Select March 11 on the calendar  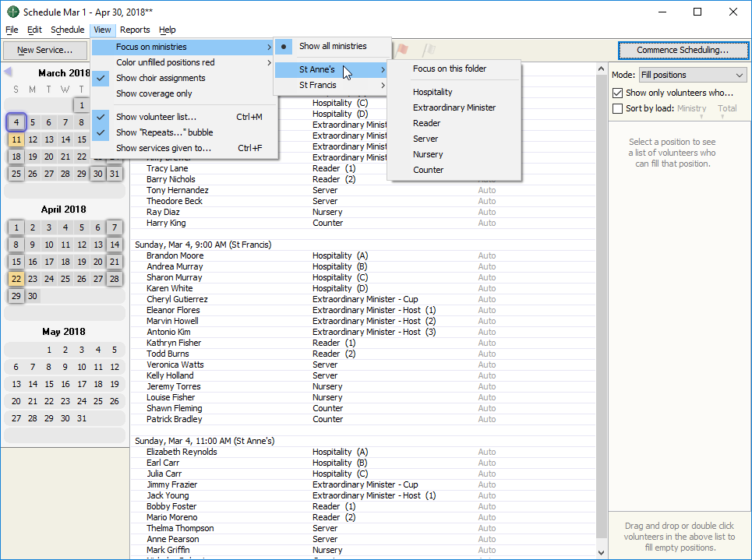pos(16,139)
